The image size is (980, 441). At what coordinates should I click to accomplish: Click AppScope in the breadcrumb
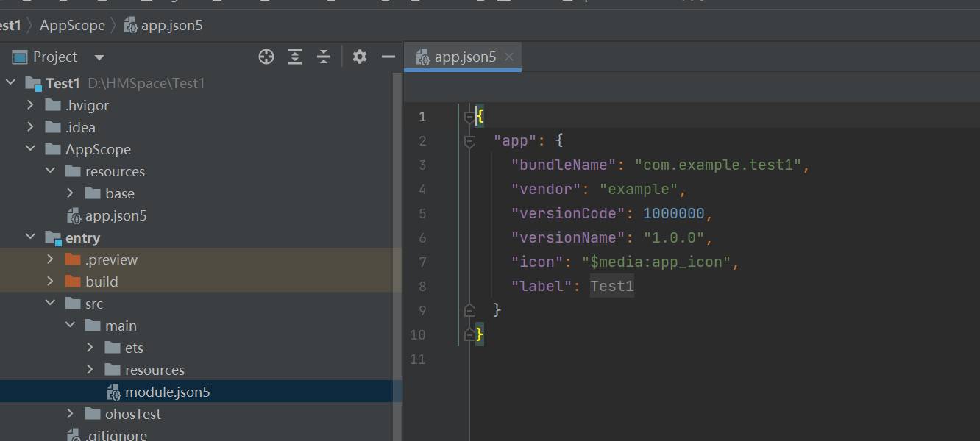[x=72, y=26]
